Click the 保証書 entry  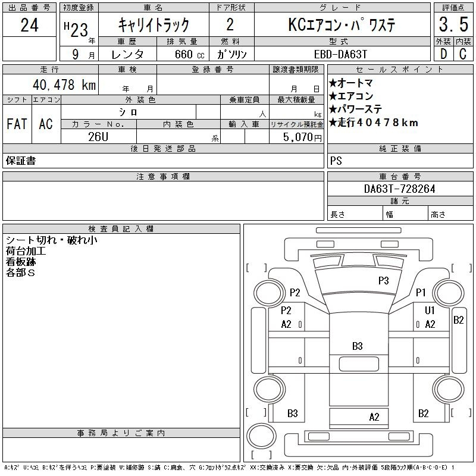tap(21, 161)
